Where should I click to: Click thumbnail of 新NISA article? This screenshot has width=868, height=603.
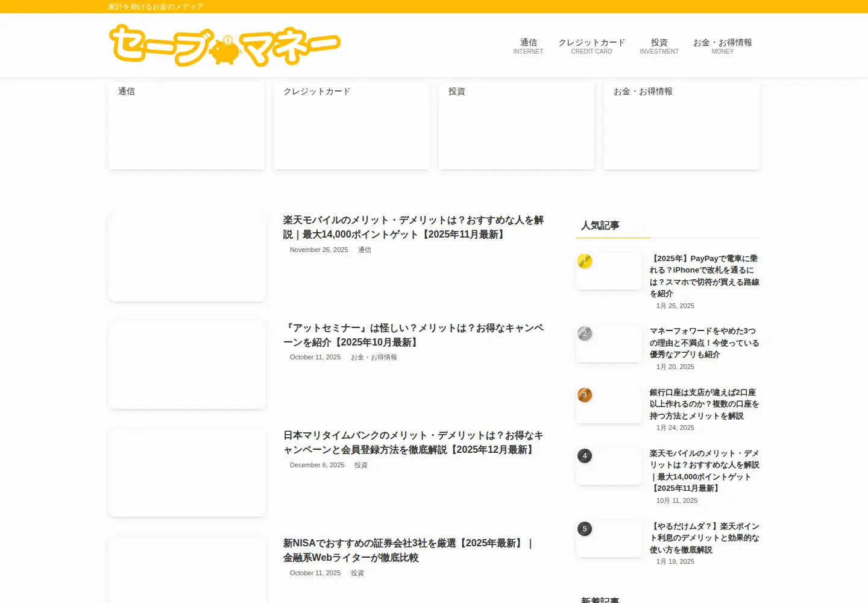pyautogui.click(x=187, y=570)
